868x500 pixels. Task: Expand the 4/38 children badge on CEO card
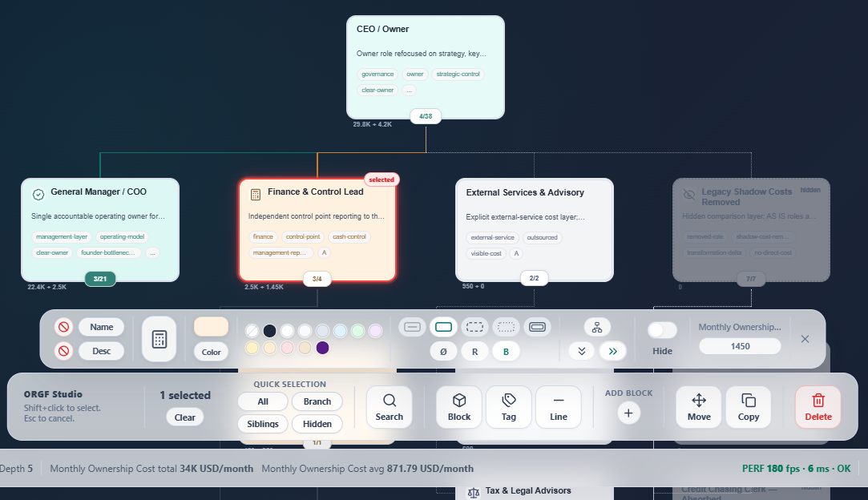[x=426, y=116]
